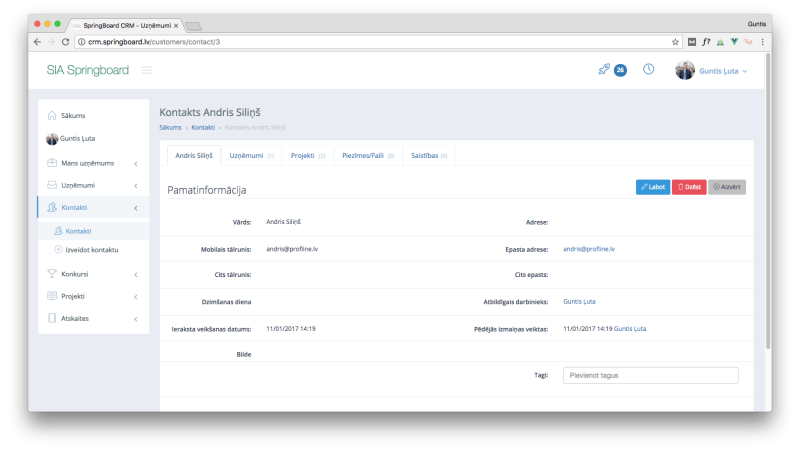This screenshot has height=450, width=800.
Task: Open Guntis Ļuta user dropdown
Action: click(723, 71)
